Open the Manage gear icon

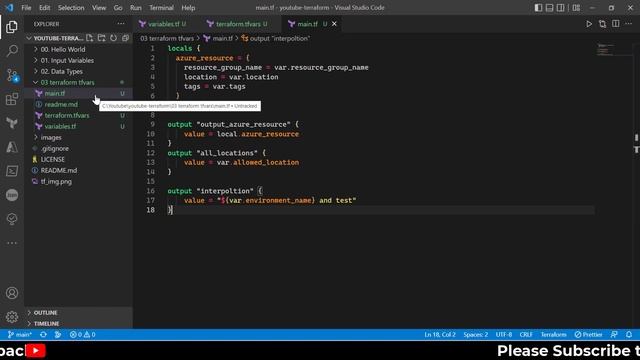click(x=12, y=317)
